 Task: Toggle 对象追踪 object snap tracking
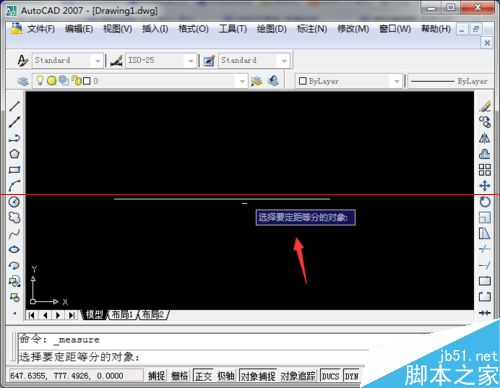298,376
